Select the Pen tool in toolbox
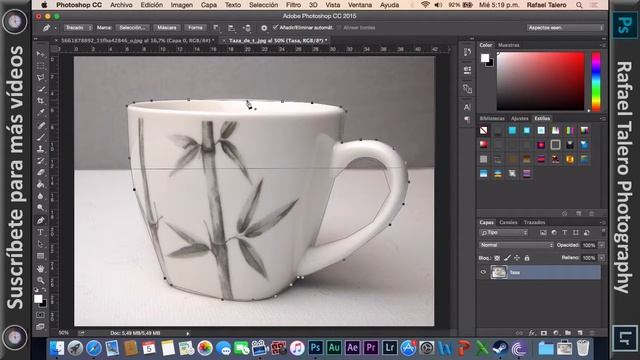 pos(40,220)
